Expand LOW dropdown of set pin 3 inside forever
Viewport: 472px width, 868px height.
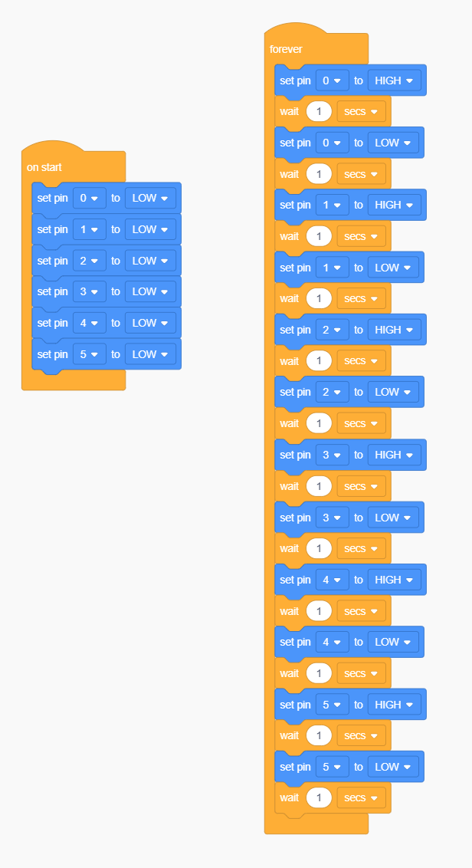point(393,517)
